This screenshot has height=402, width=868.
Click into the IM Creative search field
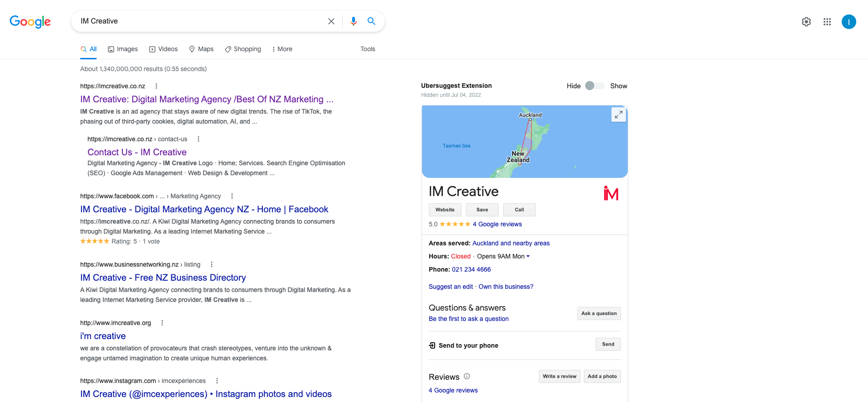coord(199,21)
